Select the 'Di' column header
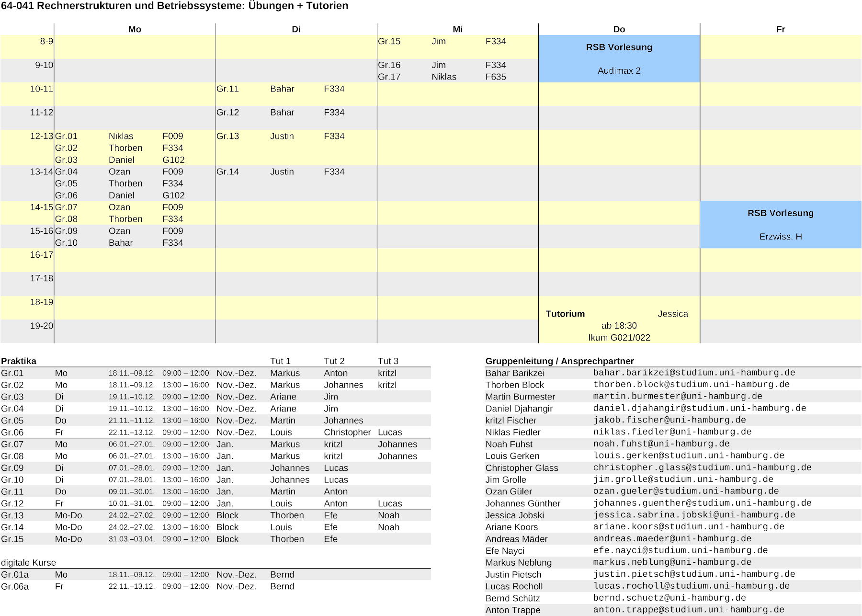Screen dimensions: 862x616 pos(296,29)
